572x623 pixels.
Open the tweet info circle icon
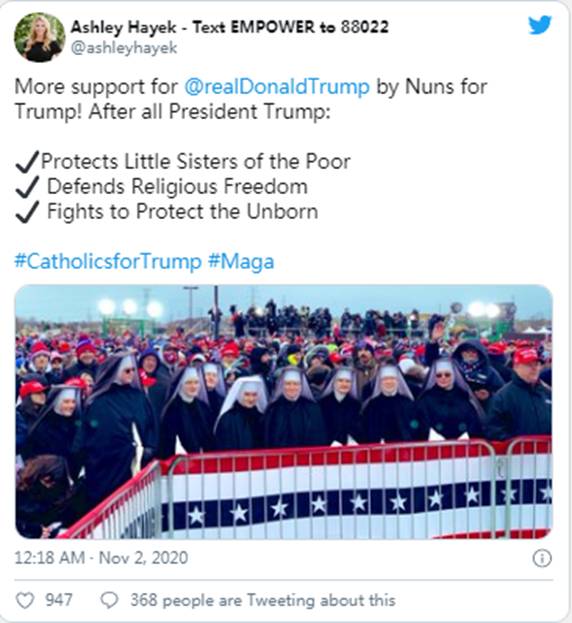point(542,558)
